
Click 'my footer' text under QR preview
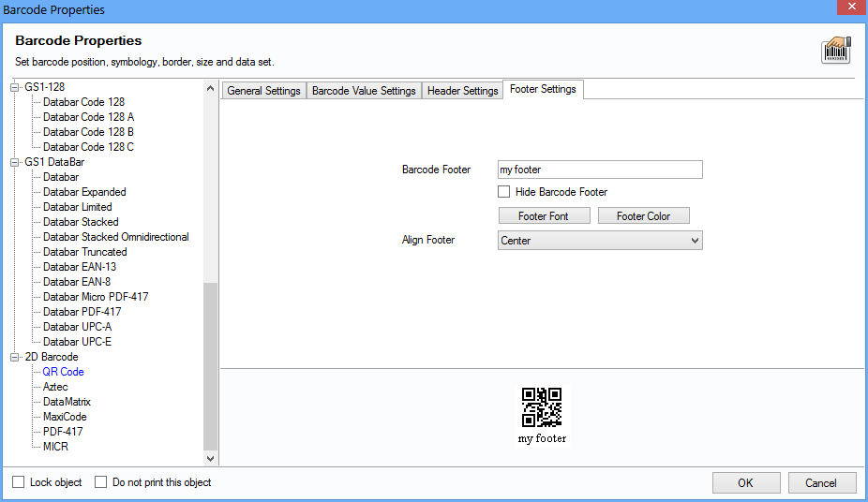[x=542, y=438]
